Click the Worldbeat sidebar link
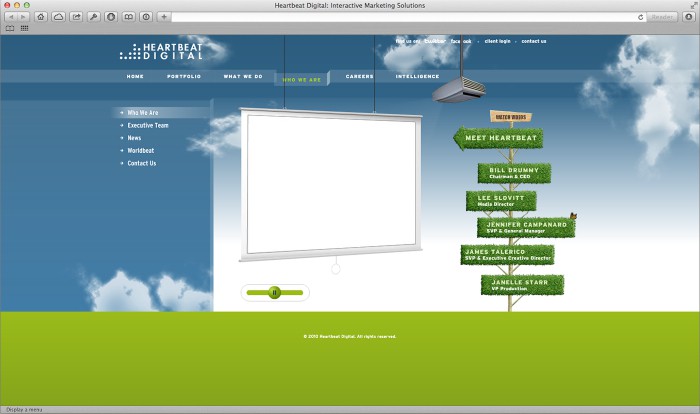 point(141,150)
